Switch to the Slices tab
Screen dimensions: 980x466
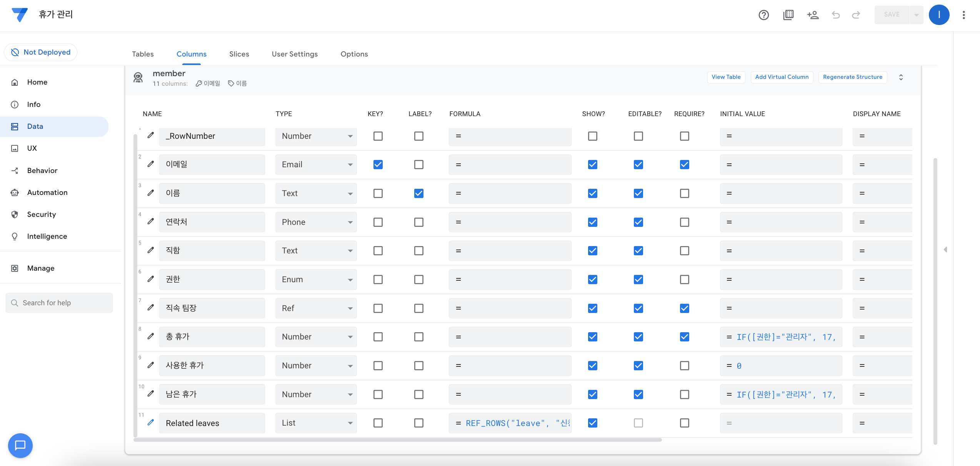239,54
